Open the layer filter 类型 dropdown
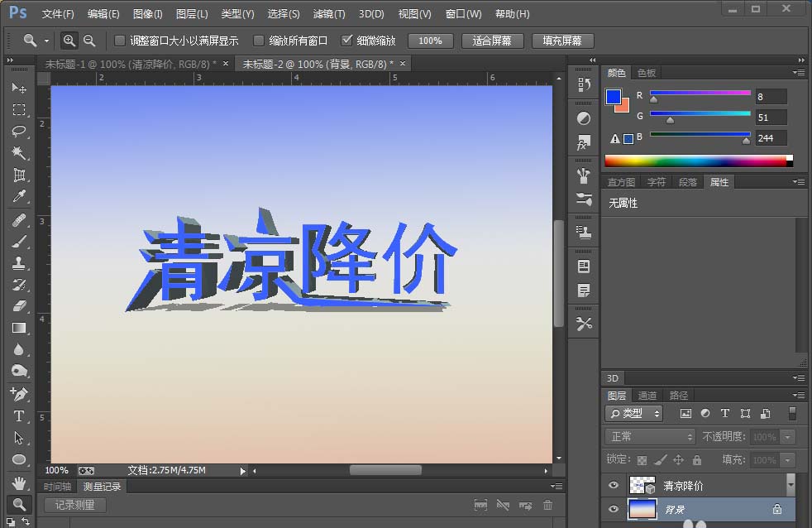The height and width of the screenshot is (528, 812). tap(633, 413)
